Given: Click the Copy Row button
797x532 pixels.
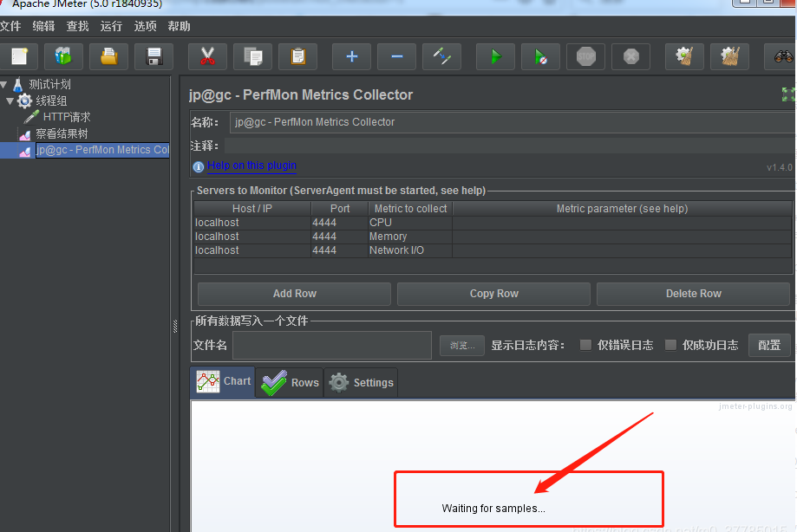Looking at the screenshot, I should [x=493, y=294].
